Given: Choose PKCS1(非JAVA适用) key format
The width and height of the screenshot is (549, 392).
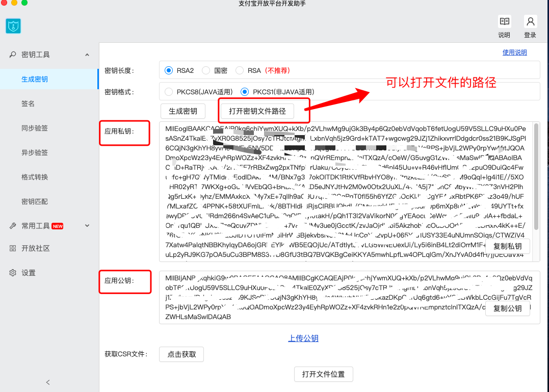Looking at the screenshot, I should point(244,92).
